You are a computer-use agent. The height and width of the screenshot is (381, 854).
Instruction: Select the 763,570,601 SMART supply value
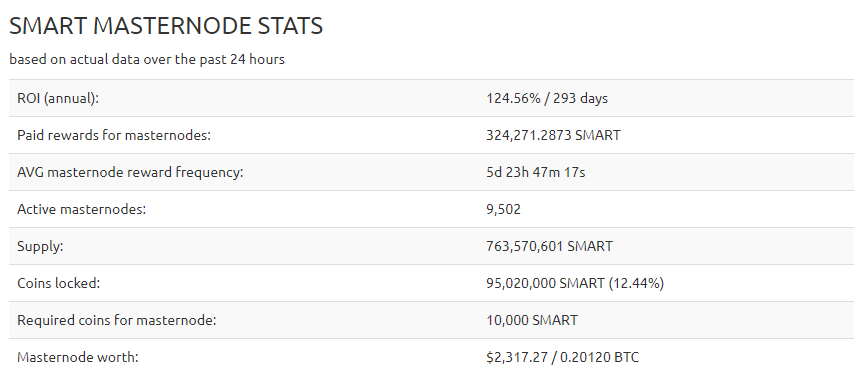click(549, 247)
